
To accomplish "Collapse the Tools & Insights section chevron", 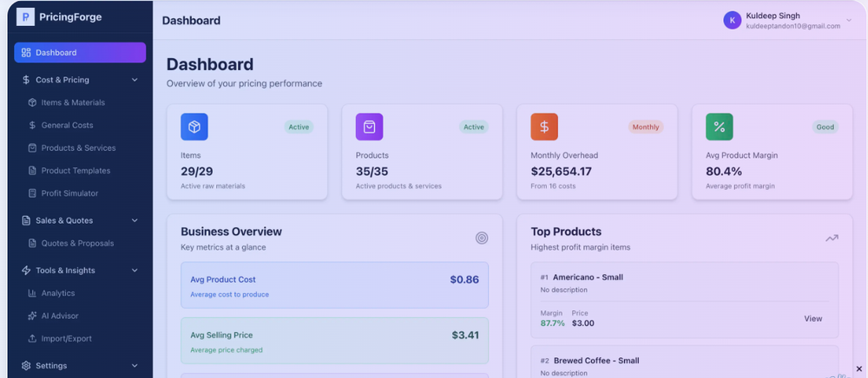I will pos(135,270).
